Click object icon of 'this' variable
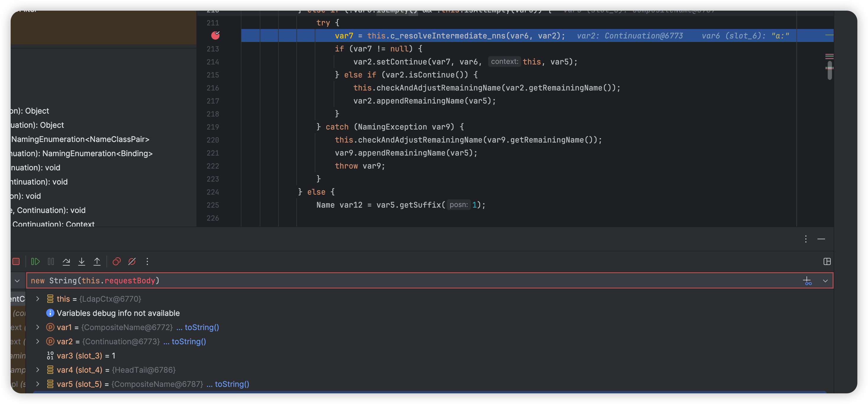 tap(50, 298)
